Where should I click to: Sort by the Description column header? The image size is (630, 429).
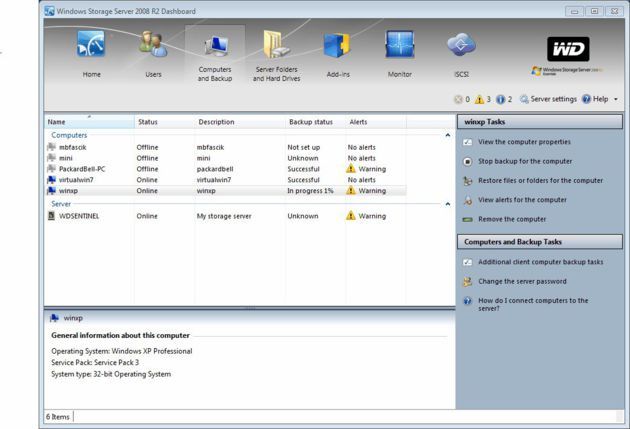tap(240, 122)
